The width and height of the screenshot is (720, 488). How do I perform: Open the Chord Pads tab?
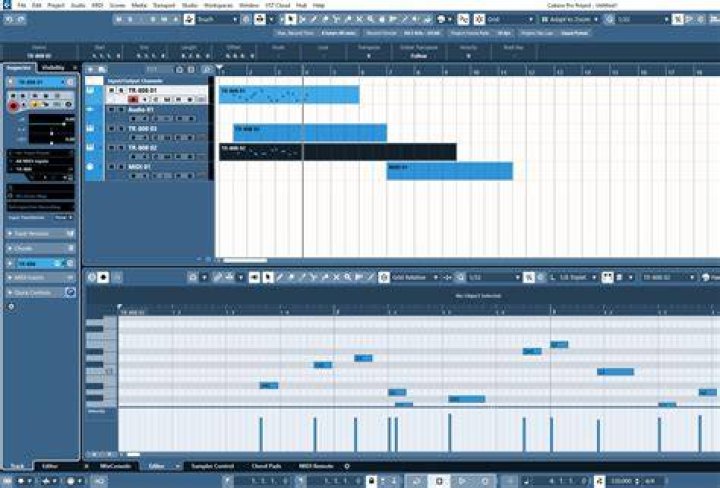(266, 466)
